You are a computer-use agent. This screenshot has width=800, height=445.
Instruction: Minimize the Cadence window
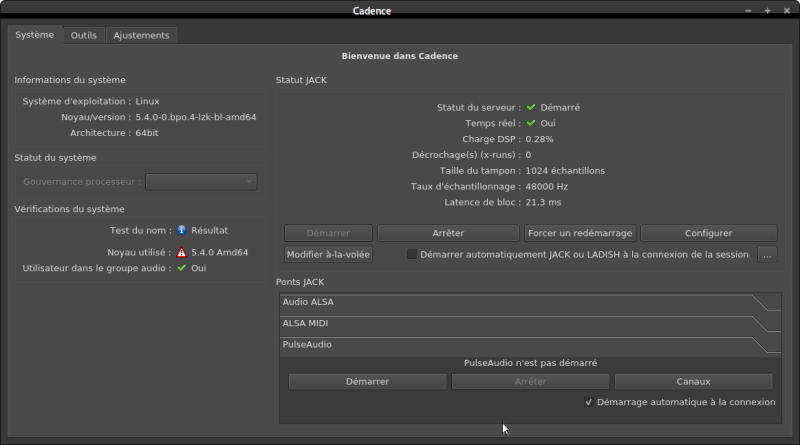[748, 11]
